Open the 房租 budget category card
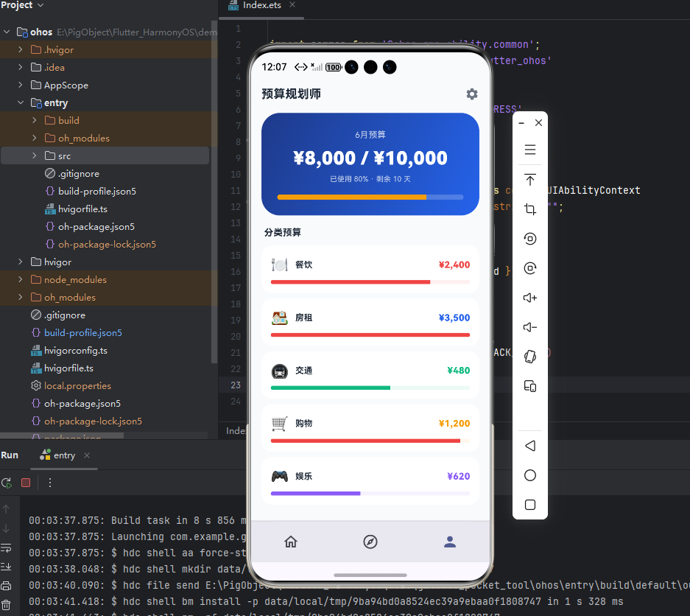This screenshot has height=616, width=690. click(370, 323)
